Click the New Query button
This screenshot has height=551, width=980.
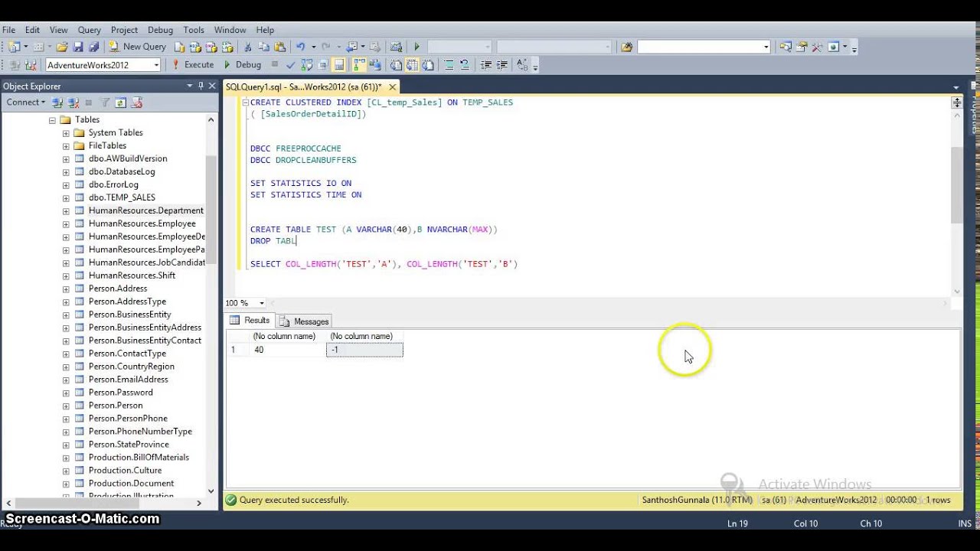137,47
